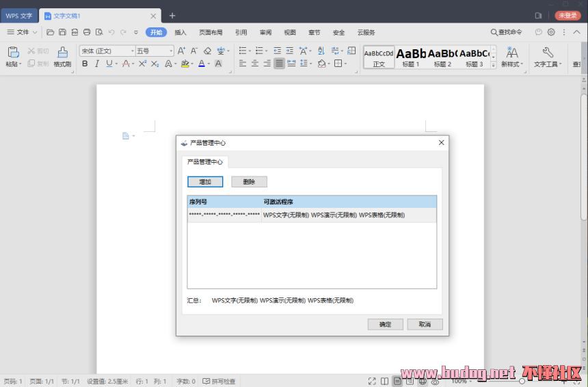The image size is (588, 387).
Task: Click 确定 to confirm the dialog
Action: pyautogui.click(x=385, y=324)
